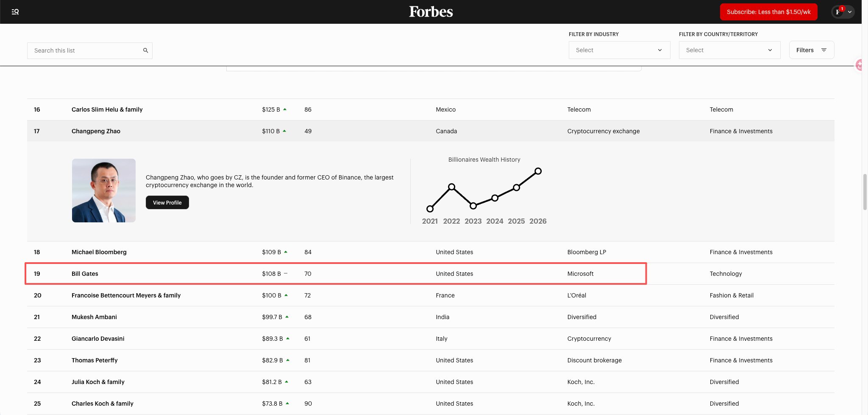The image size is (868, 415).
Task: Expand the Bill Gates row
Action: point(85,274)
